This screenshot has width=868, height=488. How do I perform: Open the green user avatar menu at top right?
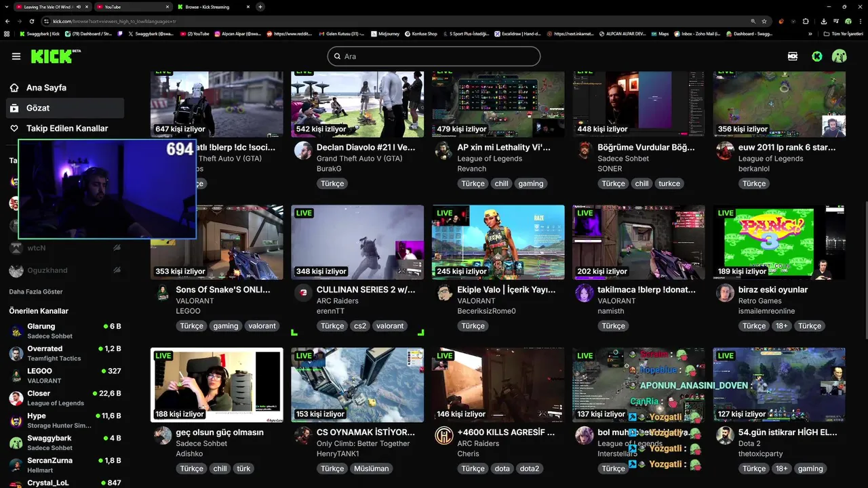pyautogui.click(x=840, y=56)
